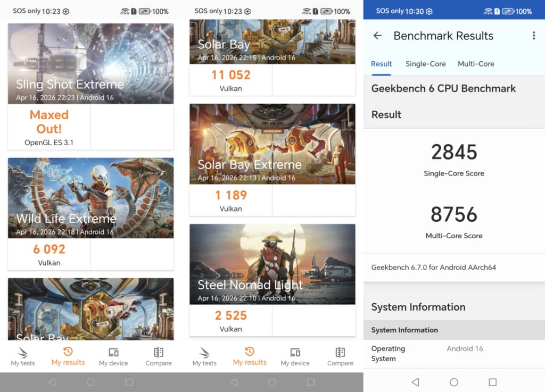This screenshot has width=545, height=392.
Task: Open the Wild Life Extreme result thumbnail
Action: [90, 197]
